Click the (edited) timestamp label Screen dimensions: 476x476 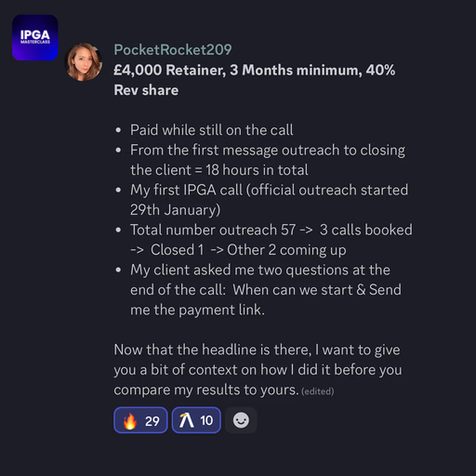(x=318, y=391)
